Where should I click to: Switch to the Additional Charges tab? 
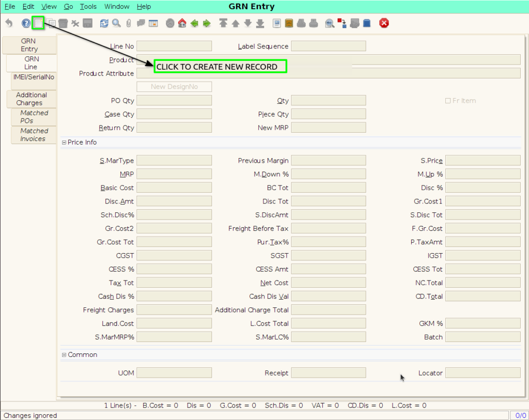pyautogui.click(x=31, y=99)
